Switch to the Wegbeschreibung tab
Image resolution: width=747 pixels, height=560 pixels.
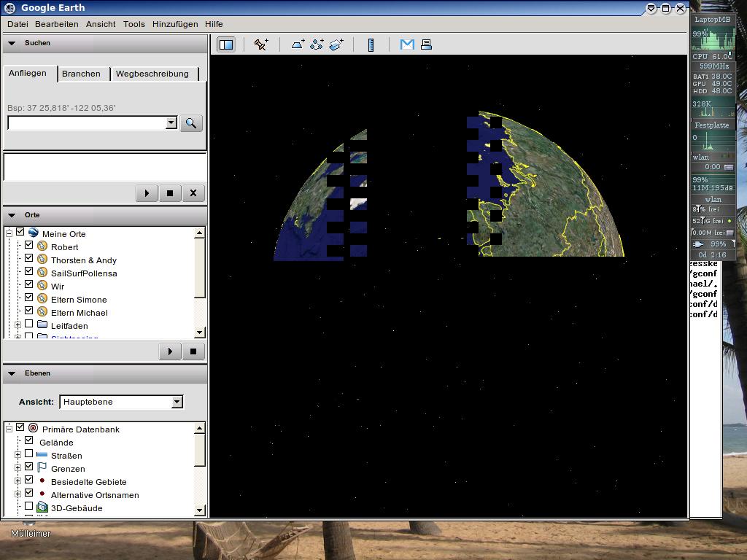point(152,74)
